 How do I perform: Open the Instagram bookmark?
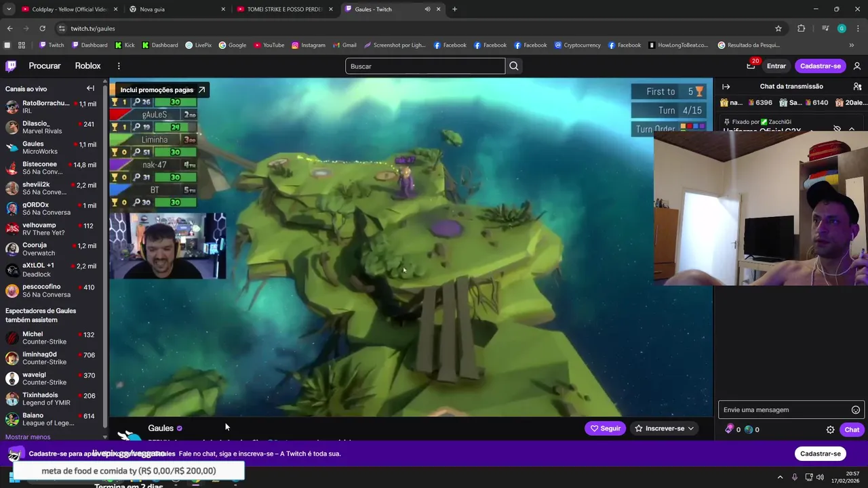tap(309, 45)
